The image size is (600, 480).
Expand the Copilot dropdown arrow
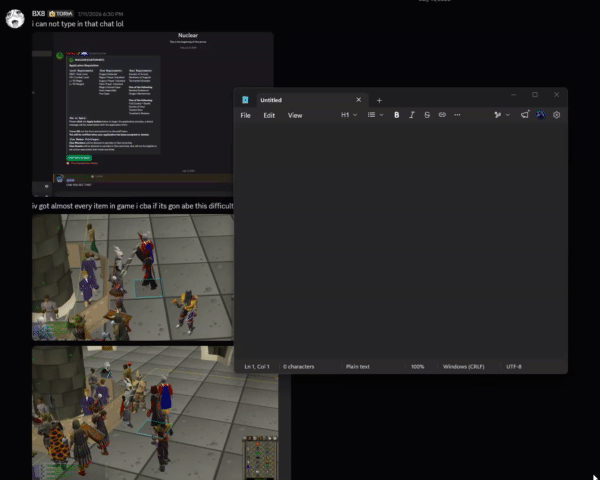[508, 115]
